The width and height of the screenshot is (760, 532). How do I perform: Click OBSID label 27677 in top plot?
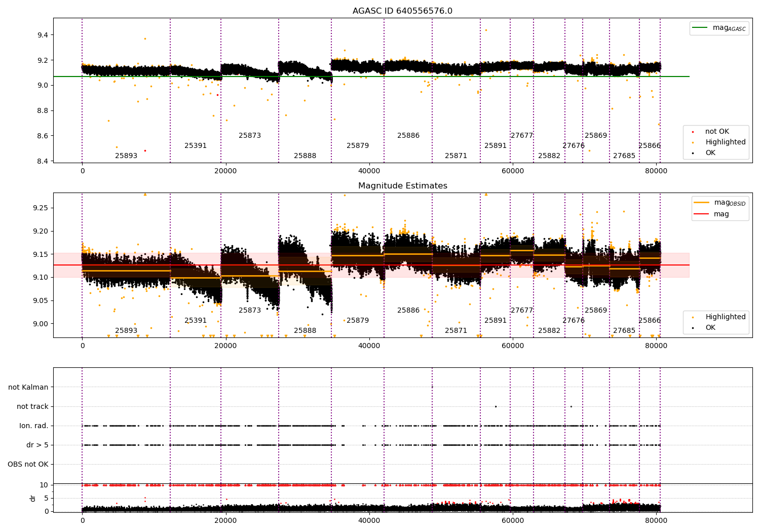point(522,136)
